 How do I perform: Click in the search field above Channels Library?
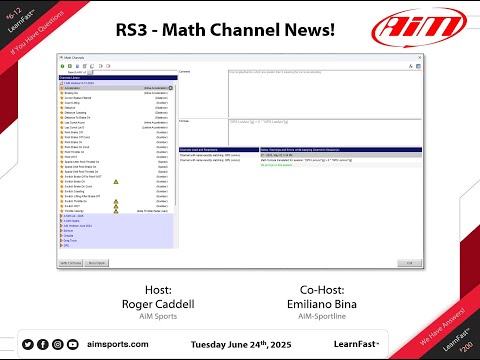[135, 72]
